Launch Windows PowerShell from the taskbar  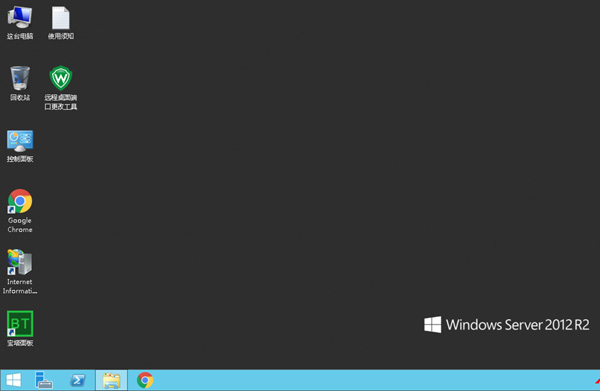point(78,380)
